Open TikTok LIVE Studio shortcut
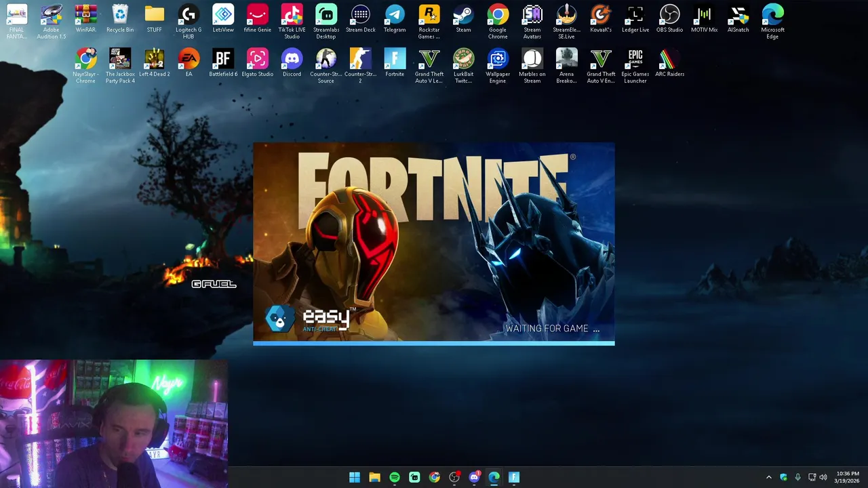This screenshot has width=868, height=488. [292, 22]
